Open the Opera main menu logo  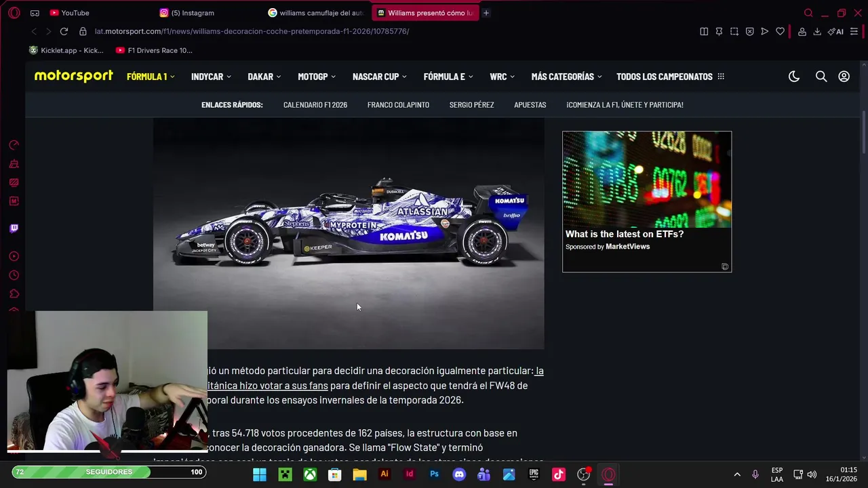(14, 13)
